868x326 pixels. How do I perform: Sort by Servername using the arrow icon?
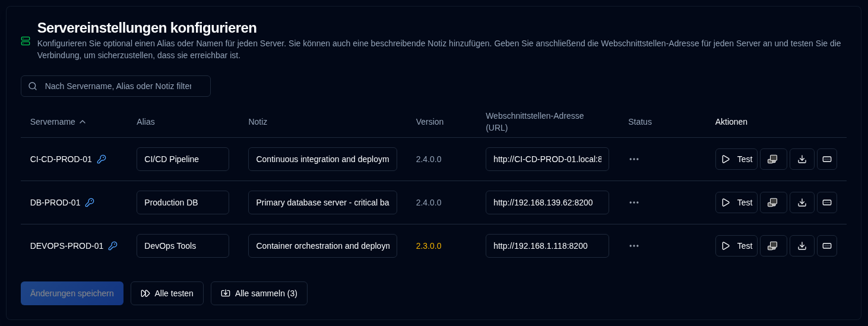[83, 122]
